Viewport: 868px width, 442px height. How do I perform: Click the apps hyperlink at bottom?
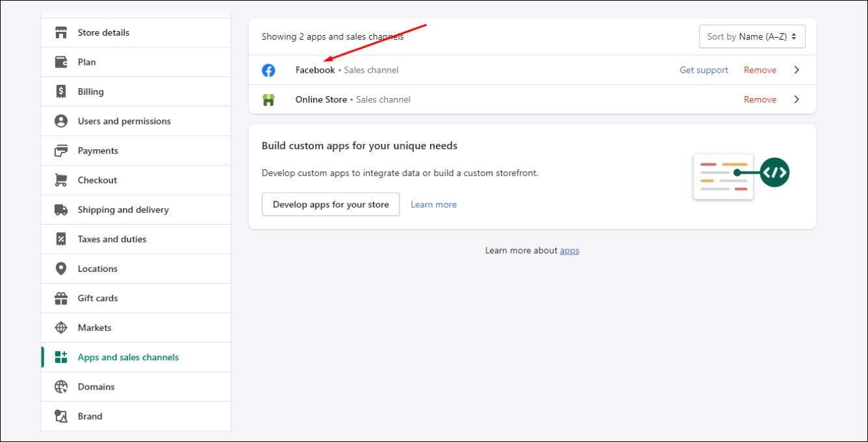click(570, 251)
